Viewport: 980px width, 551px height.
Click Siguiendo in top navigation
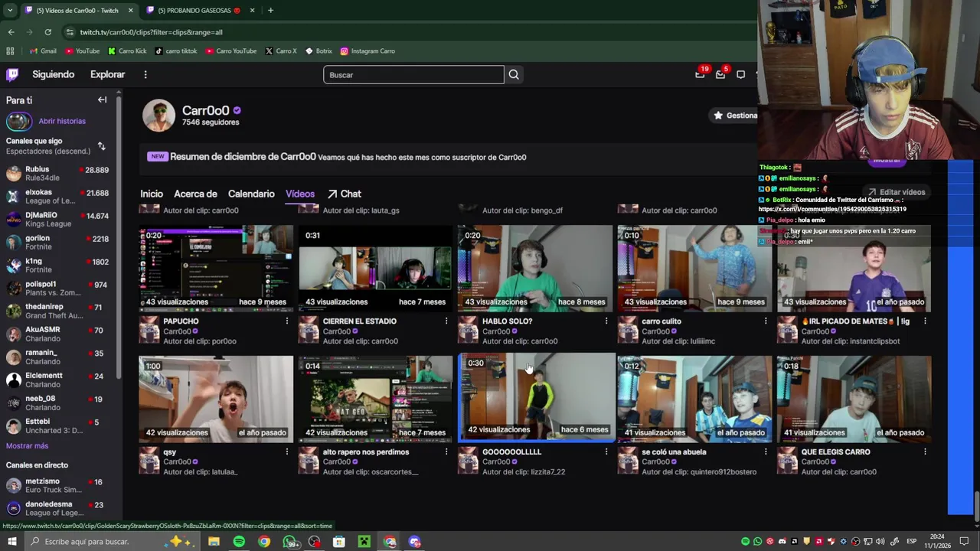click(x=53, y=74)
